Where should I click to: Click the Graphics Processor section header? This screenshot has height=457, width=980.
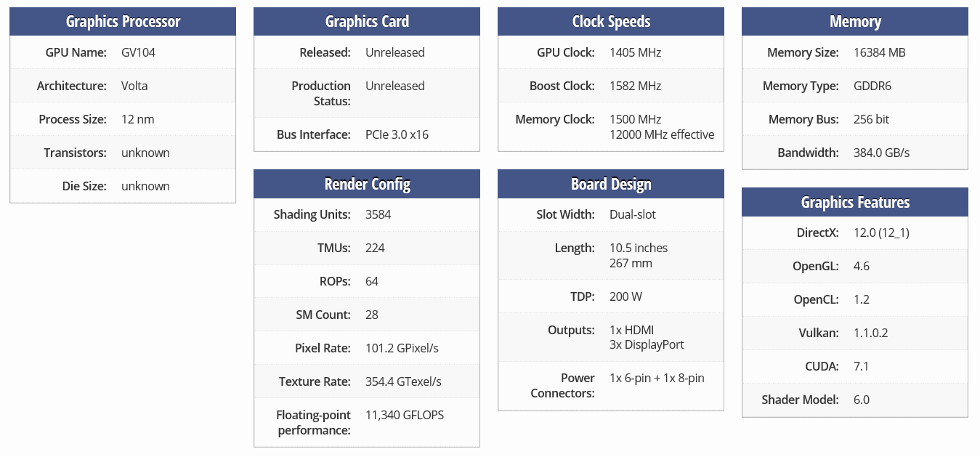click(123, 22)
